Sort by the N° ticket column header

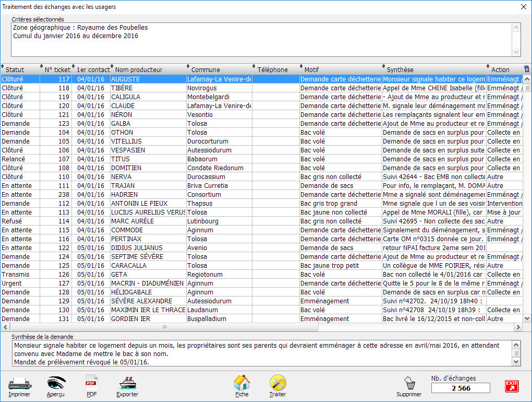point(57,69)
